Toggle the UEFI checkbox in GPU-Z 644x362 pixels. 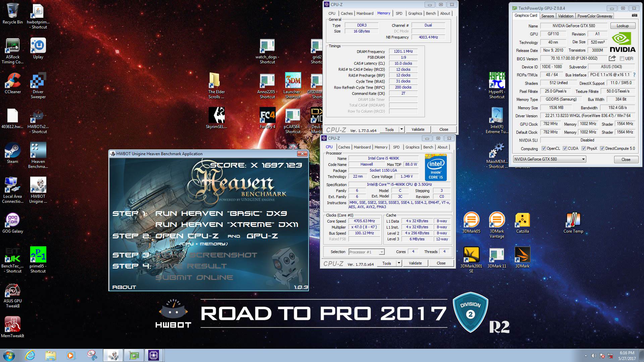[x=622, y=58]
